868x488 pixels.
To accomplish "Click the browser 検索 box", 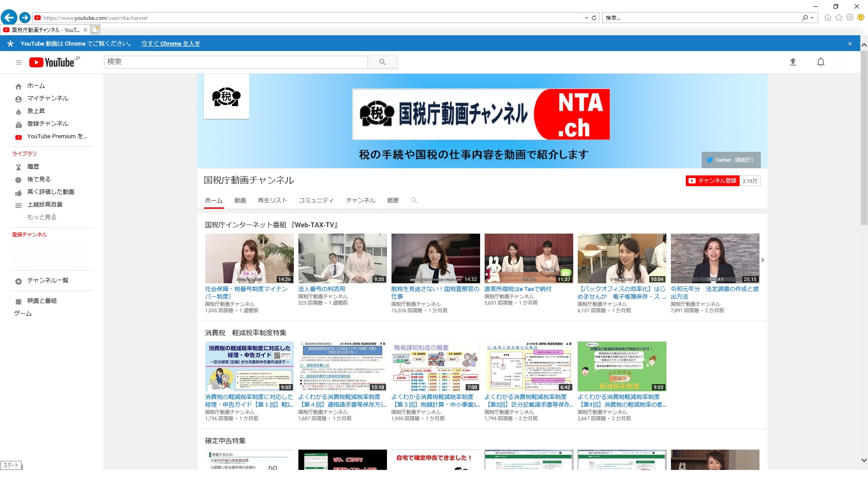I will tap(703, 18).
